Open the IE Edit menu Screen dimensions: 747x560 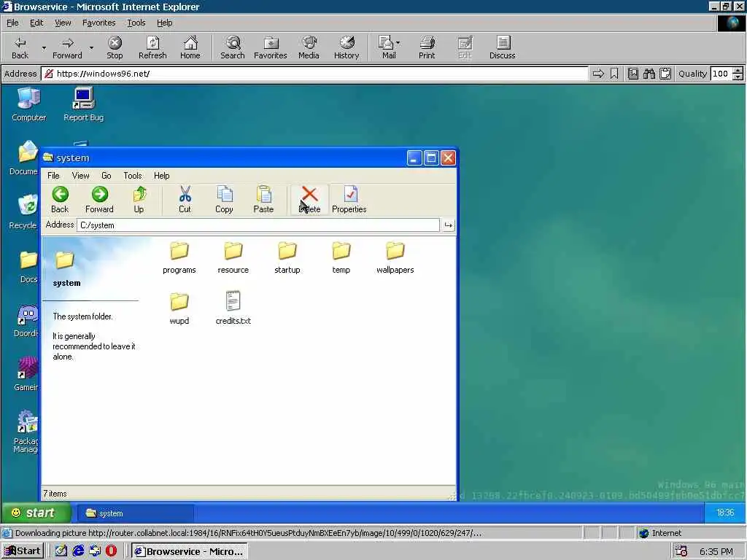click(36, 23)
